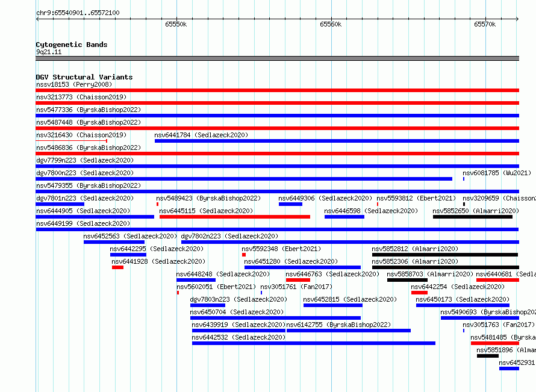This screenshot has height=392, width=536.
Task: Open the nsv3213773 (Chaisson2019) label
Action: (81, 97)
